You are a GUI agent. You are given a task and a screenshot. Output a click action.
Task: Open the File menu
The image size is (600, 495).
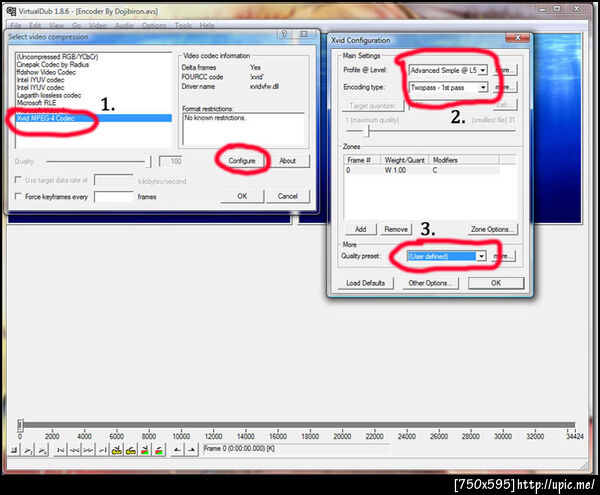[16, 25]
